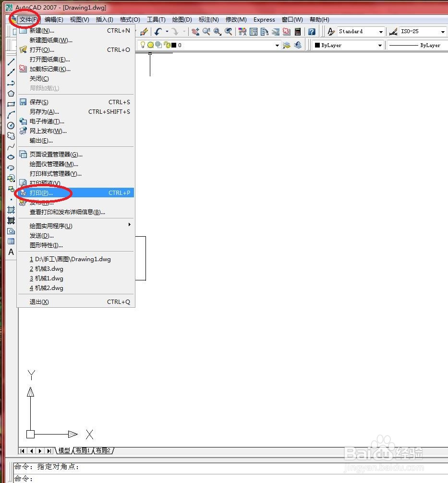
Task: Click the black layer 0 color swatch
Action: point(174,45)
